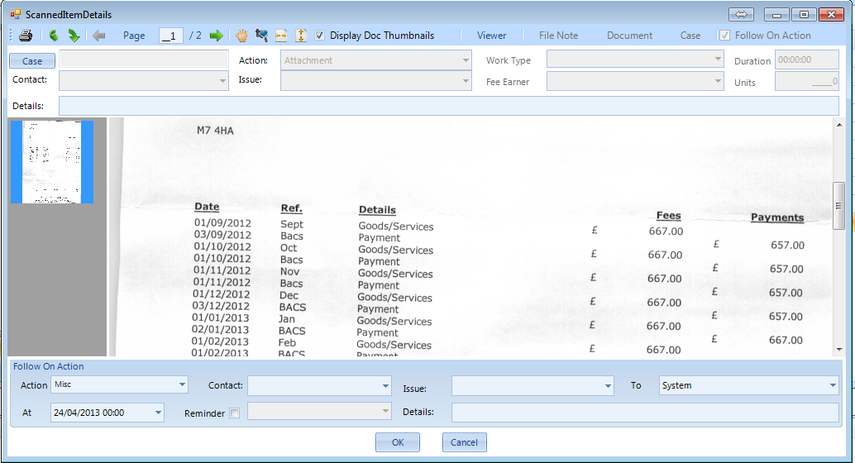Click the fit to height icon
The width and height of the screenshot is (855, 463).
point(300,36)
